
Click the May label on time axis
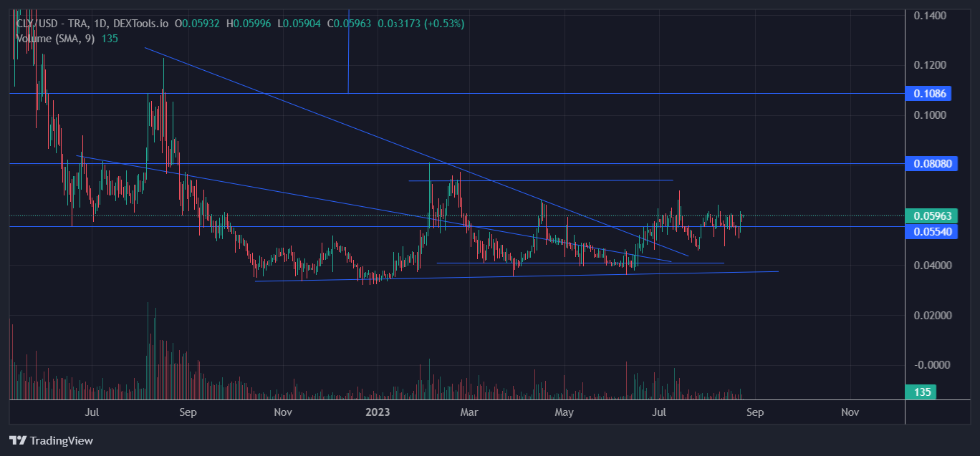tap(565, 412)
